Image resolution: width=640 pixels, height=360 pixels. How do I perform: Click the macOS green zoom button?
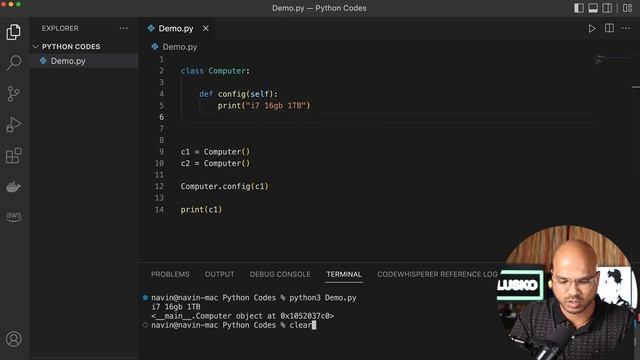pos(18,4)
